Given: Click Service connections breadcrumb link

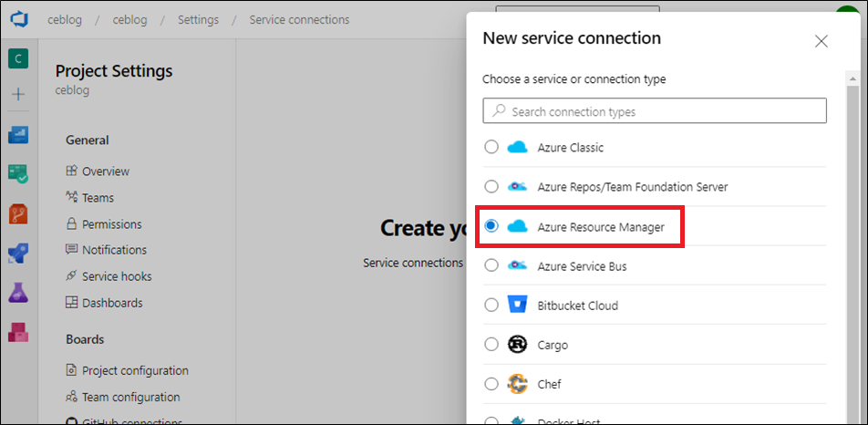Looking at the screenshot, I should coord(299,20).
